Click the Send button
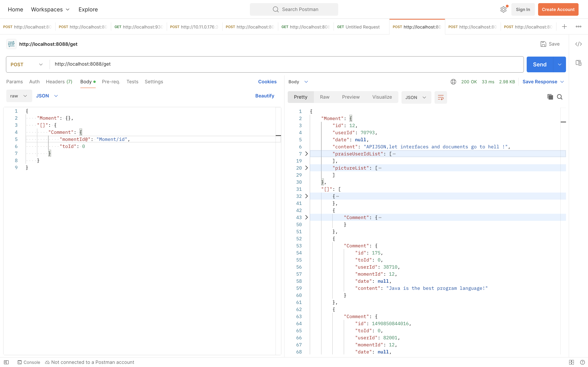 pos(540,64)
